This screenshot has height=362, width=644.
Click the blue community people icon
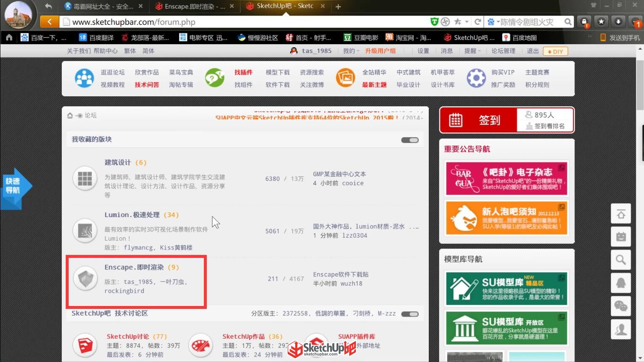click(84, 78)
